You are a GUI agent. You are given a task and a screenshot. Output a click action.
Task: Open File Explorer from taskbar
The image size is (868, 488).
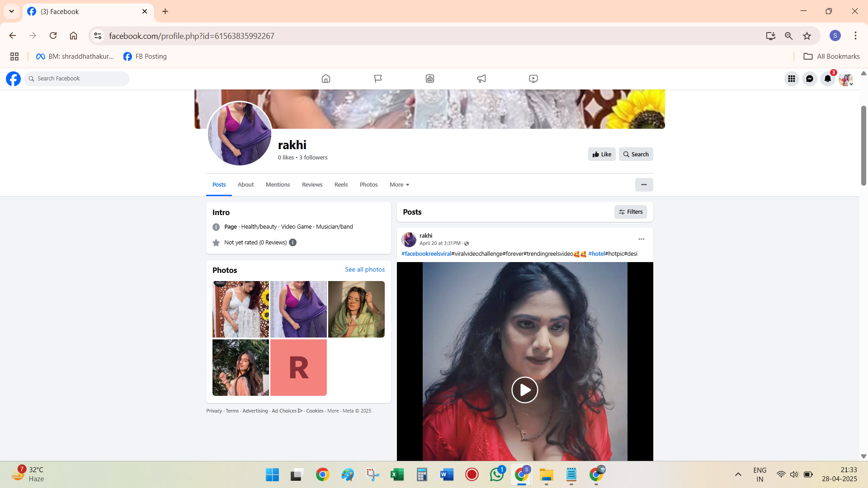click(546, 474)
